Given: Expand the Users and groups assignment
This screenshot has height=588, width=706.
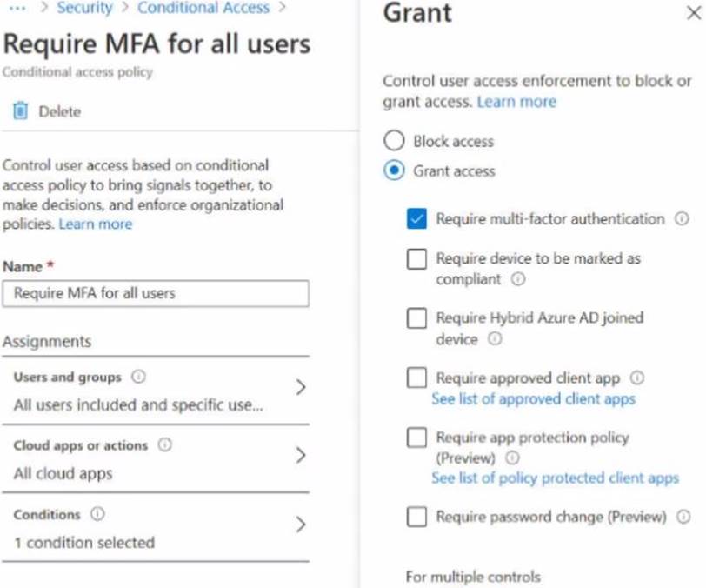Looking at the screenshot, I should pos(300,387).
